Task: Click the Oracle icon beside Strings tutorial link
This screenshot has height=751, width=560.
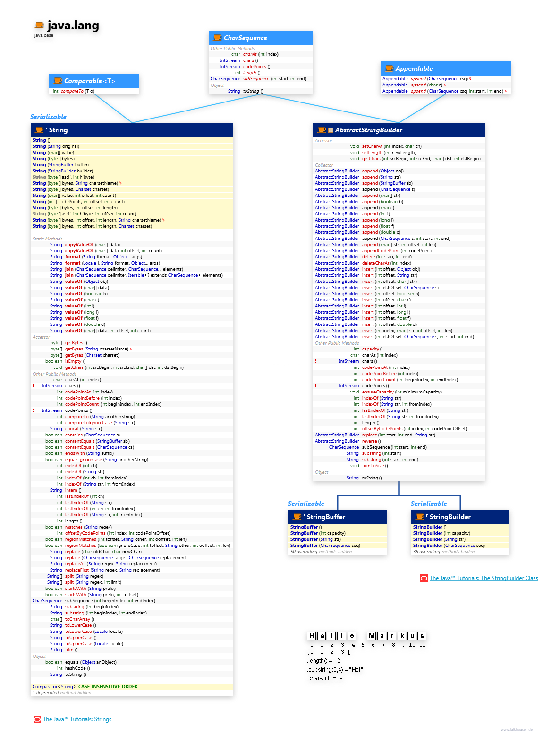Action: pos(37,719)
